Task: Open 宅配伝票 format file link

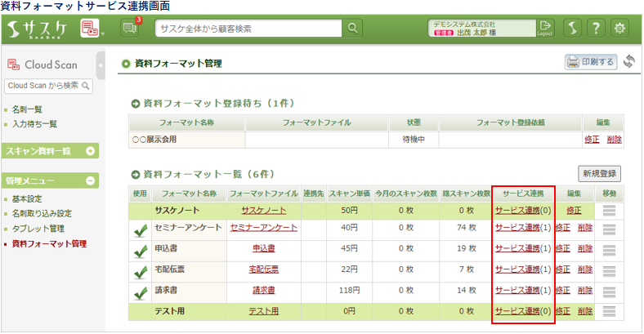Action: pos(264,269)
